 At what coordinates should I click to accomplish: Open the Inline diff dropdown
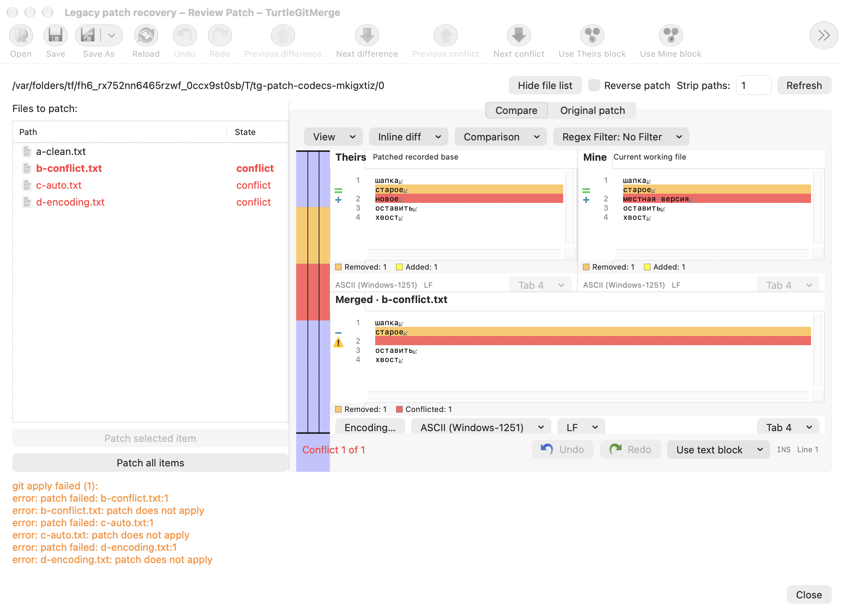point(409,137)
